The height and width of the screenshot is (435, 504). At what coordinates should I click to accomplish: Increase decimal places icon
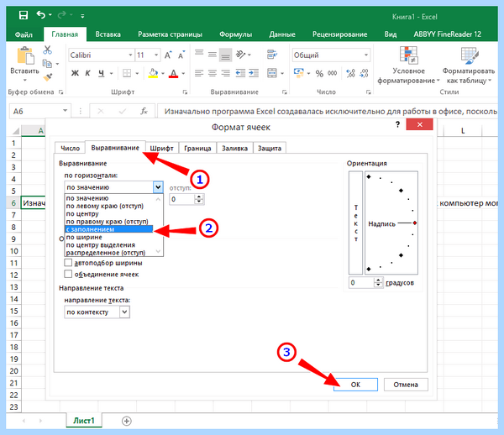(350, 73)
